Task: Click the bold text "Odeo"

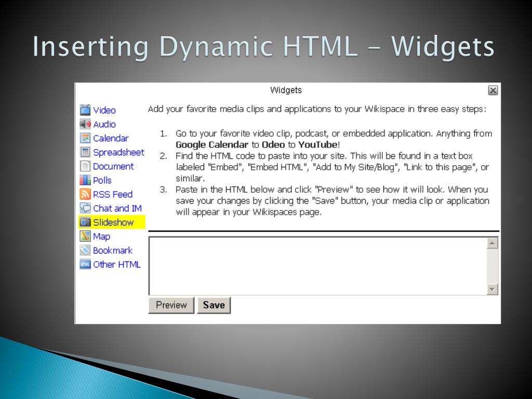Action: (273, 145)
